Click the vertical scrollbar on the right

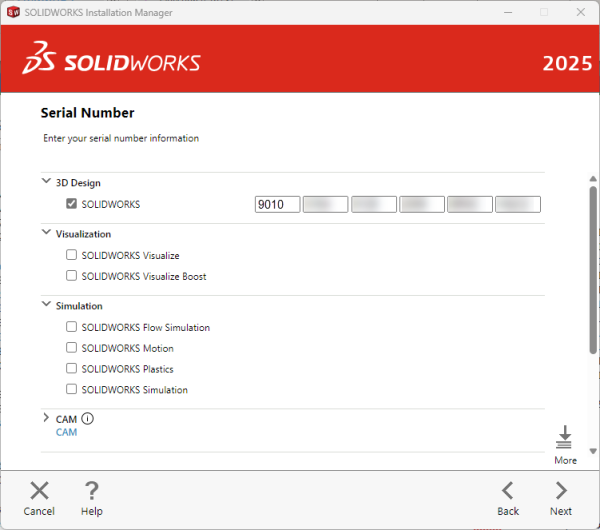coord(593,270)
